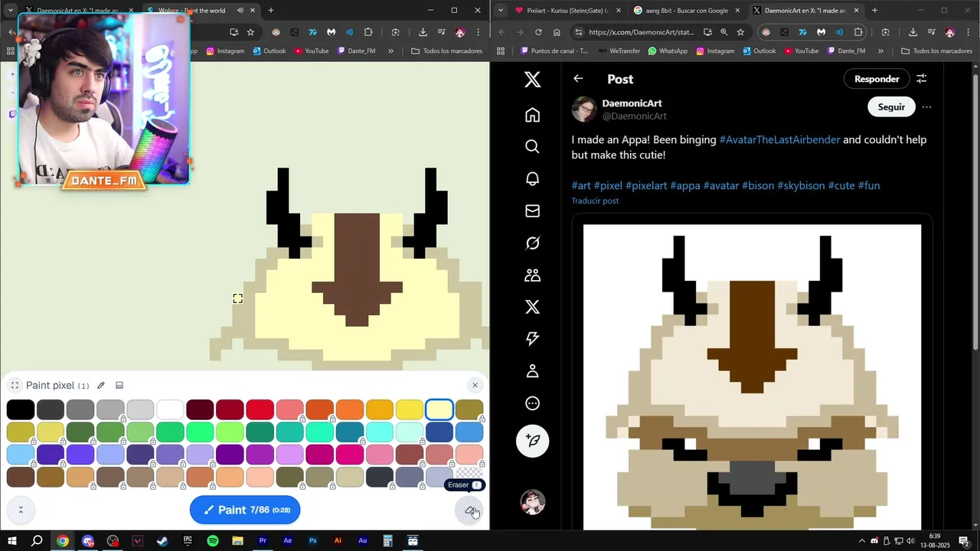Switch to Pixilart Kurisu tab
This screenshot has width=980, height=551.
(x=567, y=11)
